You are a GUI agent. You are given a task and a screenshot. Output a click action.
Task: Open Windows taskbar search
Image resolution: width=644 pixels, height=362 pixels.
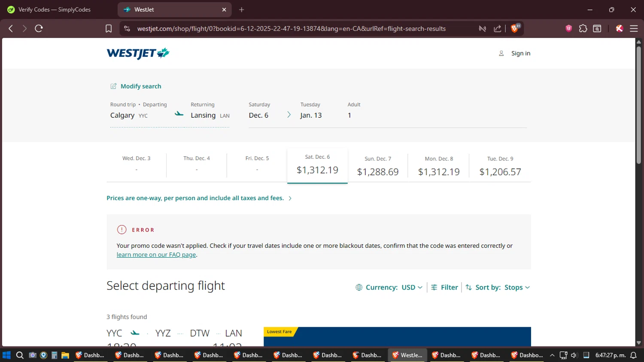coord(20,355)
